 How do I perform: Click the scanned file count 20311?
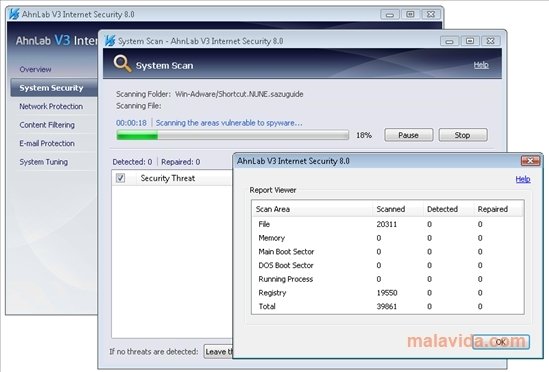(387, 224)
